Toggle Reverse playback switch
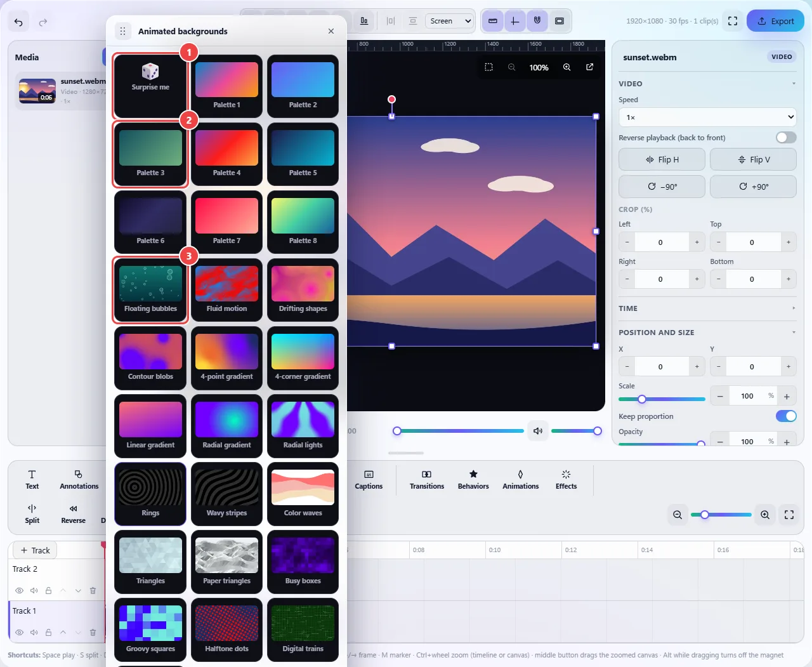This screenshot has height=667, width=812. coord(786,138)
